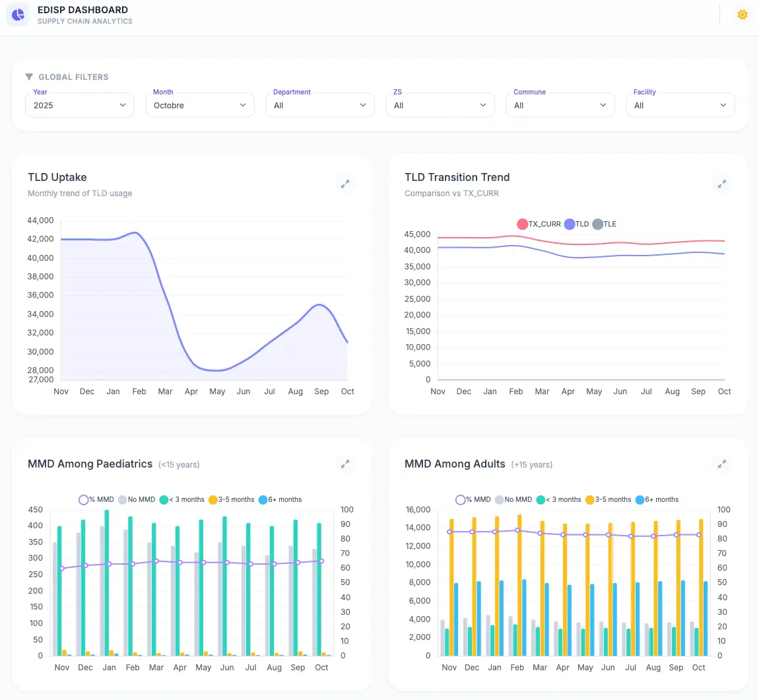Click the Oct data point on TLD Uptake
This screenshot has width=759, height=700.
tap(347, 341)
